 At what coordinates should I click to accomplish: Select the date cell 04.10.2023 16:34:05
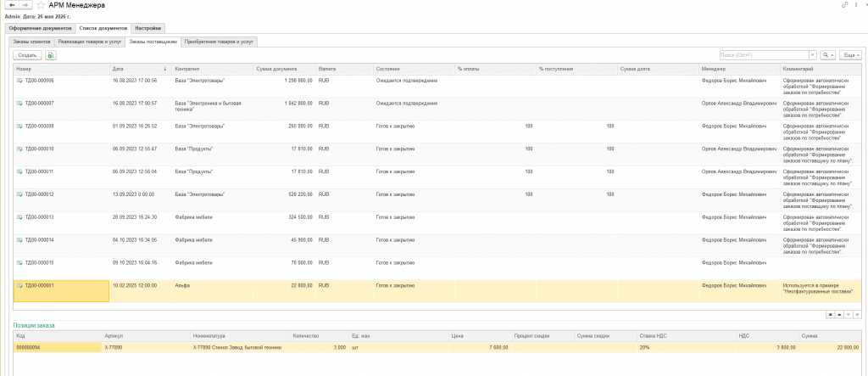coord(141,245)
